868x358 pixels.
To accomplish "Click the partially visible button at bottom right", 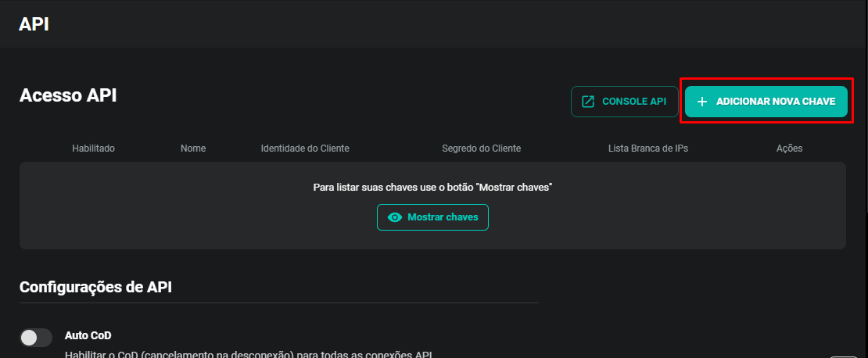I will click(843, 356).
